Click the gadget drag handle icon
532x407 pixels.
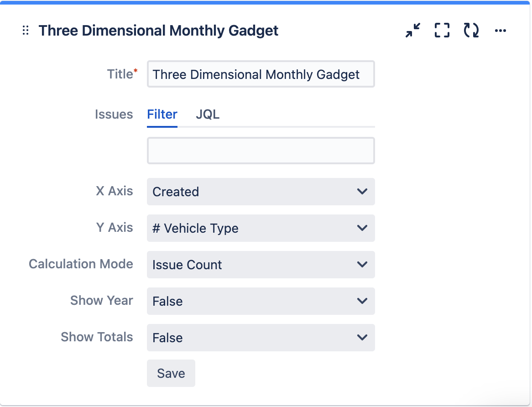tap(25, 31)
